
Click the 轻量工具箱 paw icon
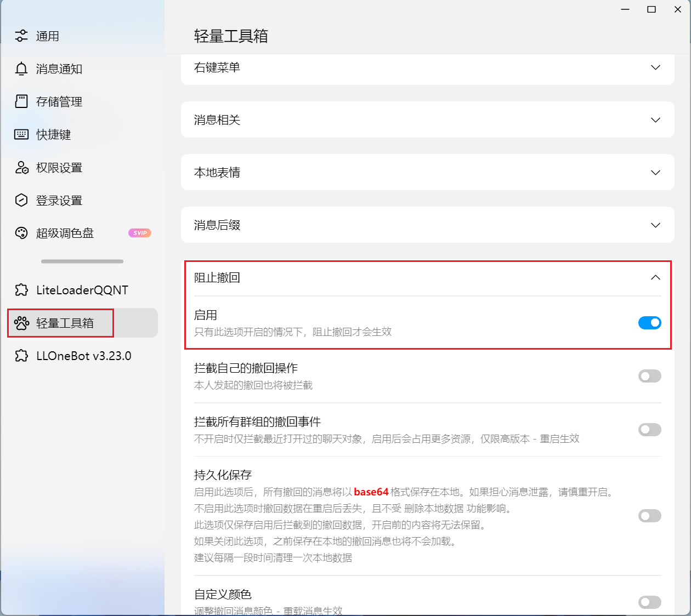pyautogui.click(x=21, y=323)
